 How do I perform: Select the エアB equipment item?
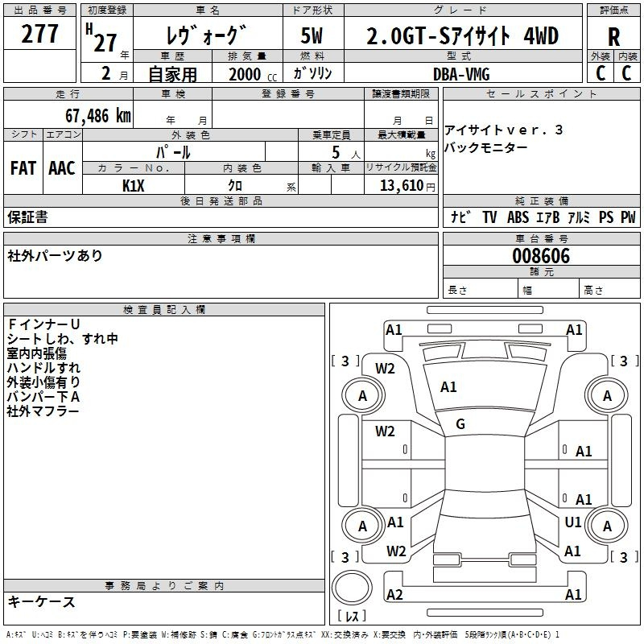click(x=548, y=217)
